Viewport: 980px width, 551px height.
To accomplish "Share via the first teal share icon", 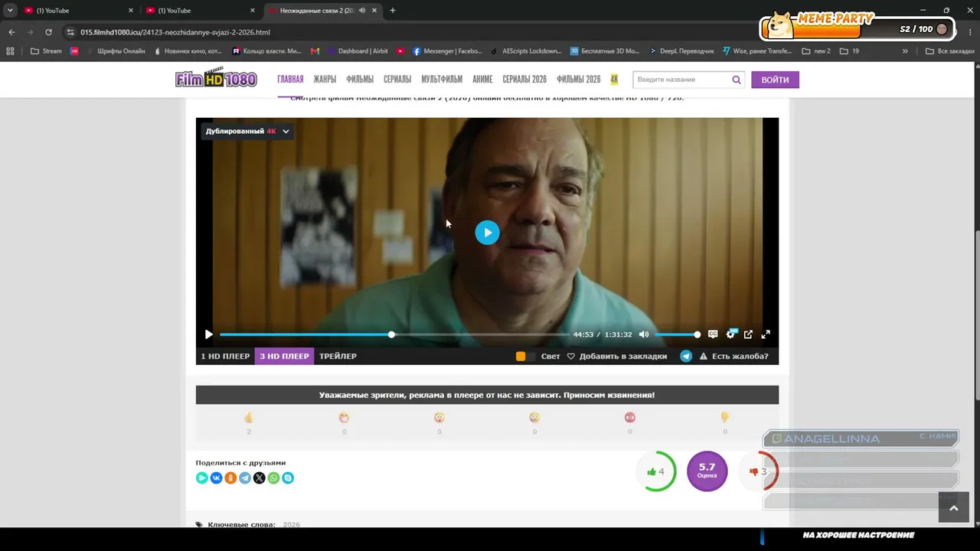I will pyautogui.click(x=201, y=478).
